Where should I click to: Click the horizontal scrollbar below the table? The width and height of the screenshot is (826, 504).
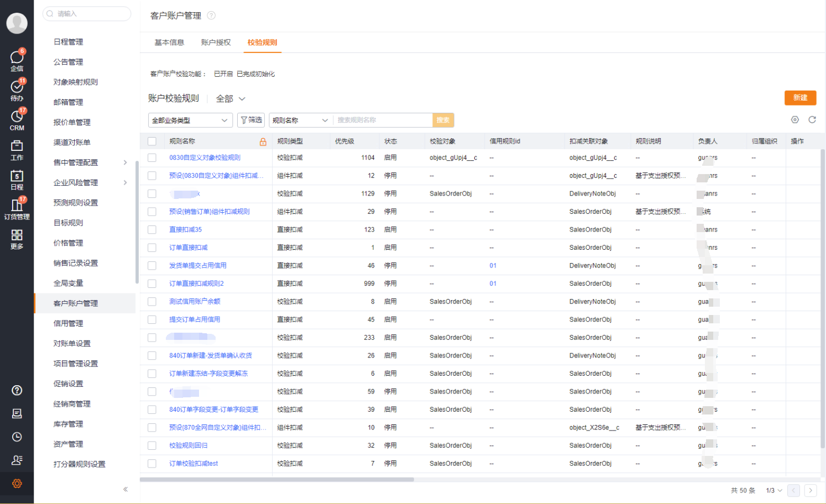click(x=276, y=480)
